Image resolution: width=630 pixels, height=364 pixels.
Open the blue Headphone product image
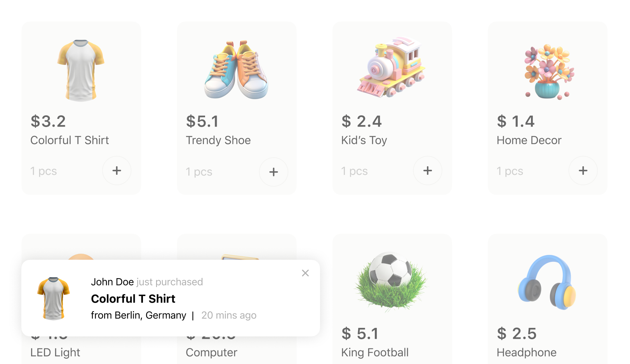547,282
